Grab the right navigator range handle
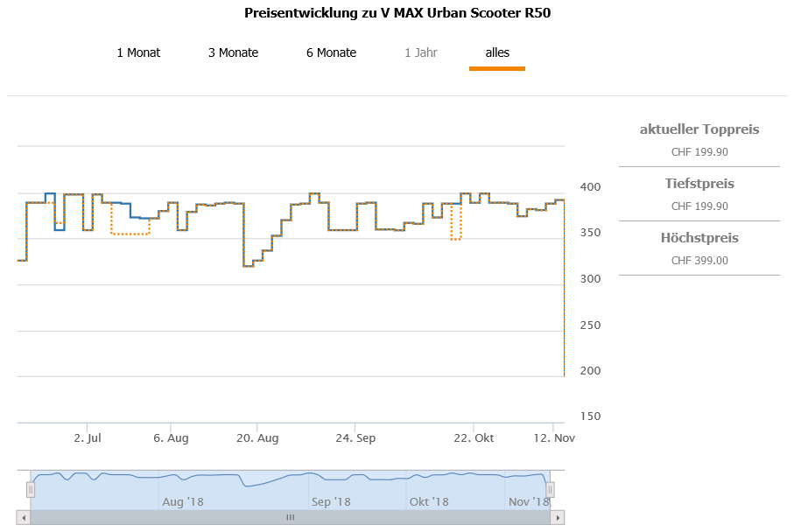Image resolution: width=794 pixels, height=532 pixels. pyautogui.click(x=551, y=490)
